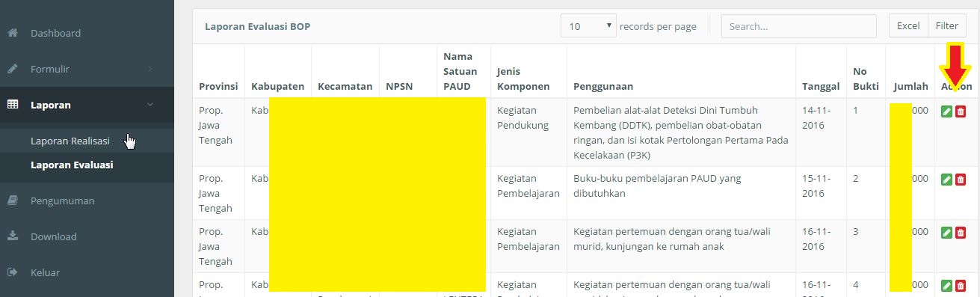Click the 'records per page' label
This screenshot has width=980, height=297.
(659, 26)
